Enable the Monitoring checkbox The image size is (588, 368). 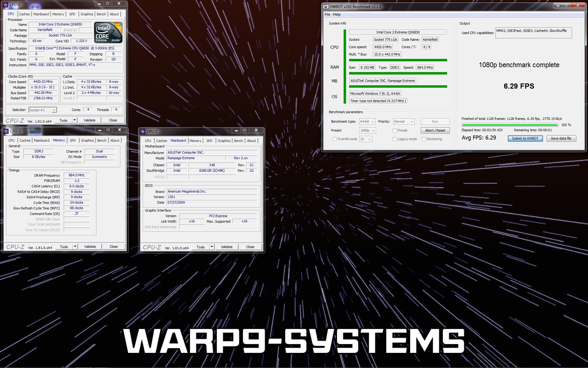pos(424,139)
